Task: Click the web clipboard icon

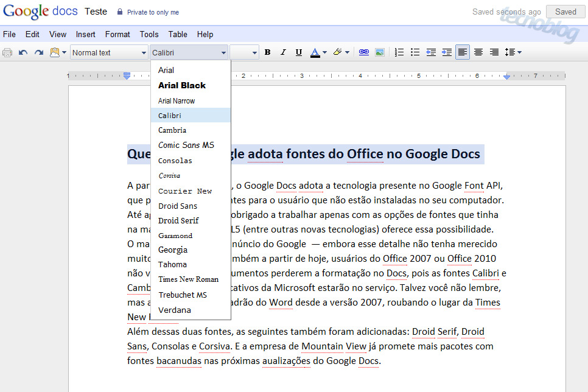Action: coord(55,52)
